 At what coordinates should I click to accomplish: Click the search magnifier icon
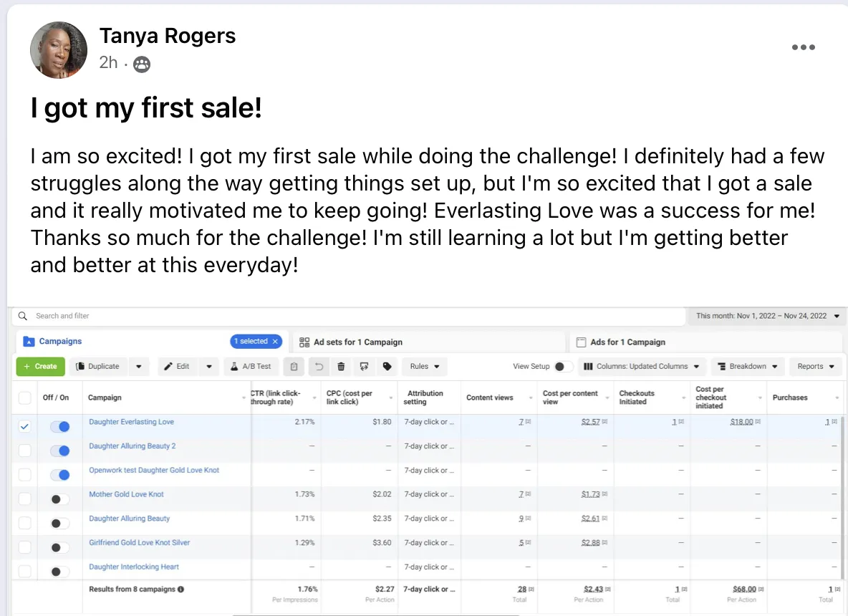(23, 316)
